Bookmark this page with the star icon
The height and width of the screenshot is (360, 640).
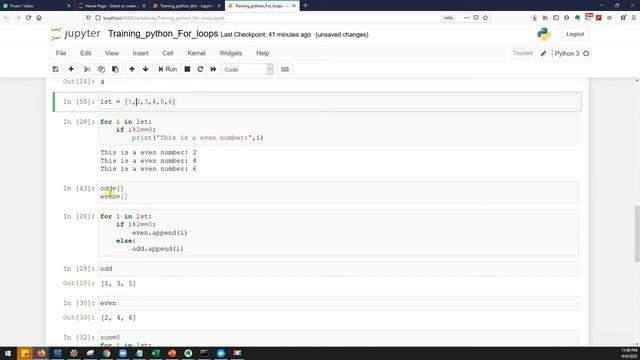(485, 18)
